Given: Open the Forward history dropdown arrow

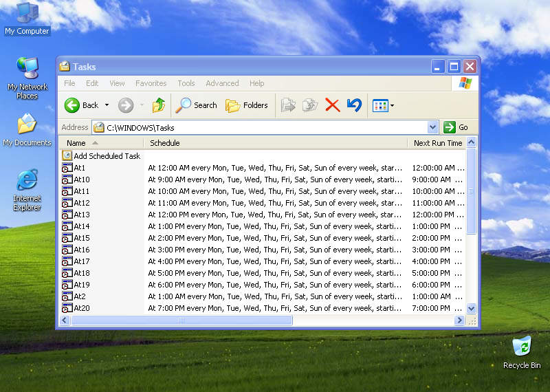Looking at the screenshot, I should pyautogui.click(x=142, y=105).
